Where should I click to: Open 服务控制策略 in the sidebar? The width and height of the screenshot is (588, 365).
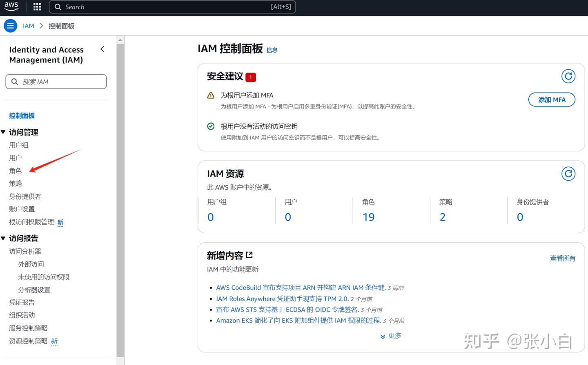point(29,328)
